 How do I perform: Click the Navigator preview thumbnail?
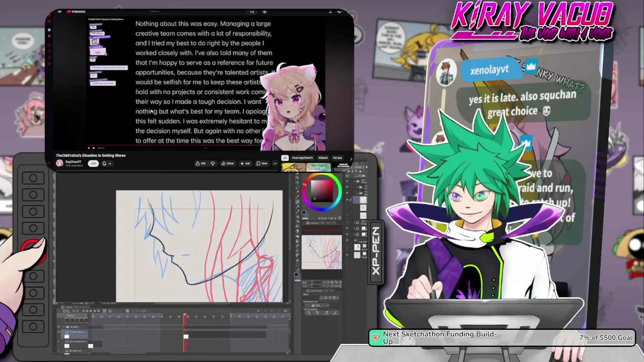[x=321, y=252]
